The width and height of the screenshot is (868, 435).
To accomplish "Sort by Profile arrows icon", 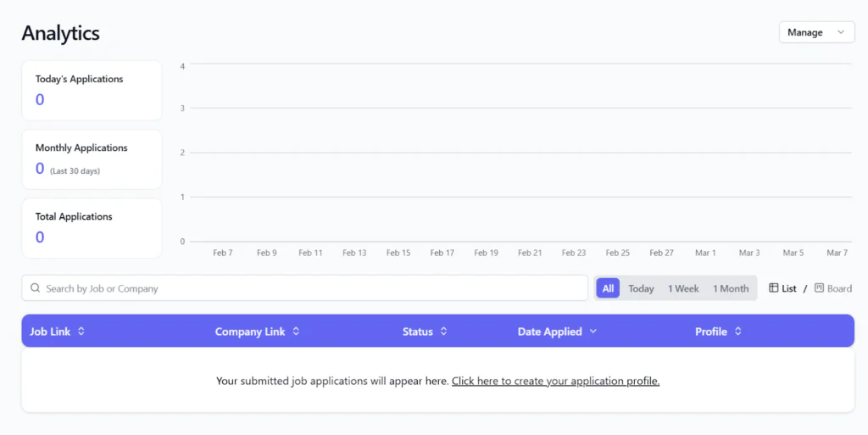I will pyautogui.click(x=738, y=331).
